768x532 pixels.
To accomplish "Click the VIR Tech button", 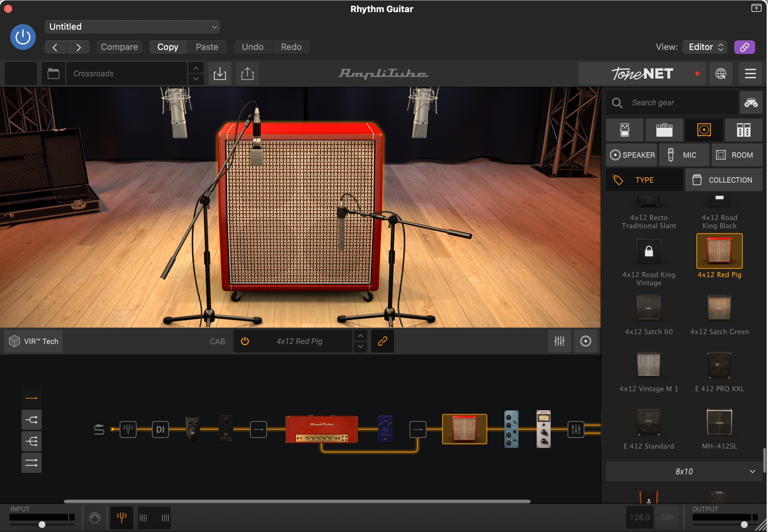I will tap(33, 341).
